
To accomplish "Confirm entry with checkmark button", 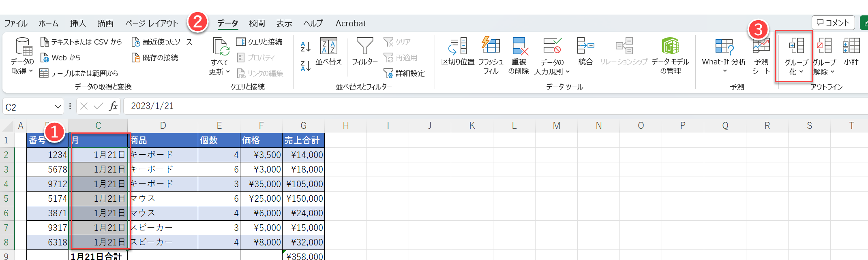I will [x=98, y=106].
